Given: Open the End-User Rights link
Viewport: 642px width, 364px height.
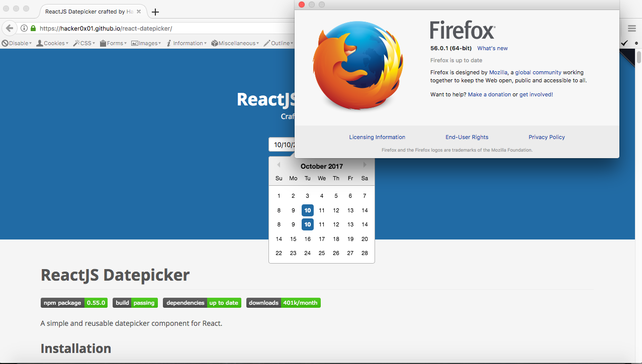Looking at the screenshot, I should click(467, 137).
